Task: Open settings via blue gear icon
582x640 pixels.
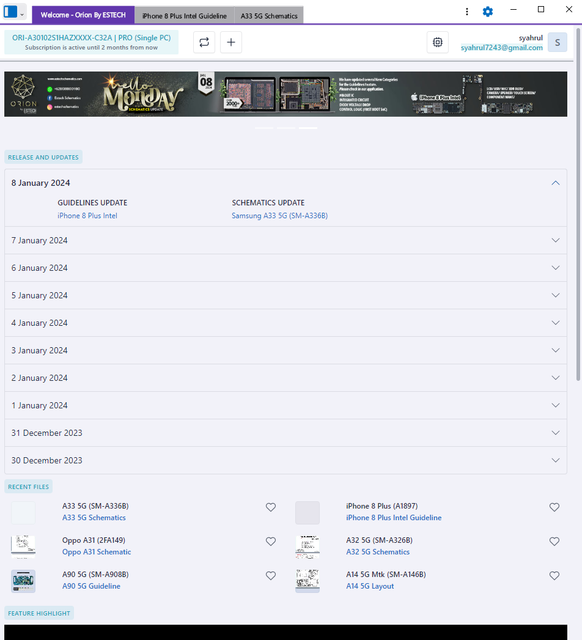Action: coord(488,12)
